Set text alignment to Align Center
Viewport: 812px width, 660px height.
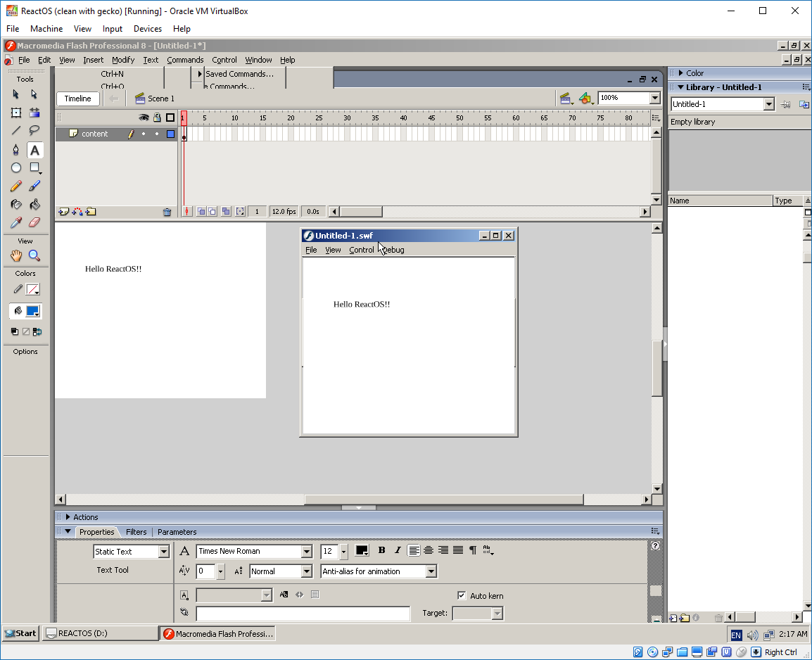[x=429, y=550]
